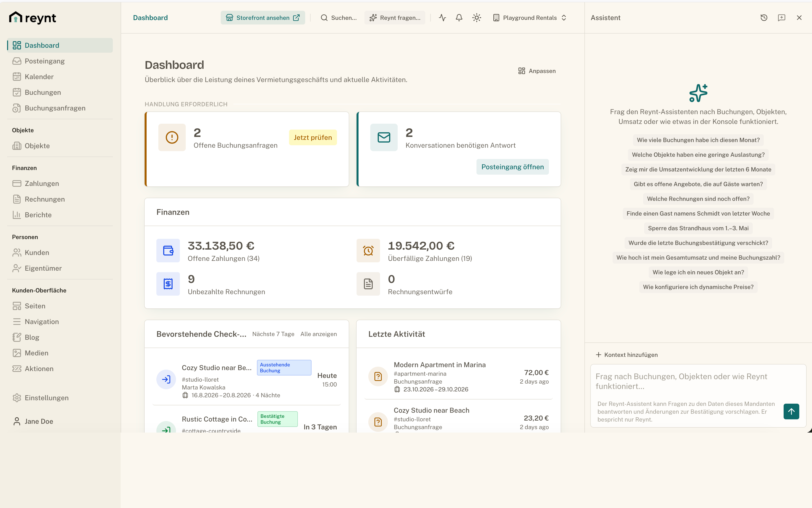Click suggestion Welche Objekte haben eine geringe Auslastung?
812x508 pixels.
pos(698,155)
